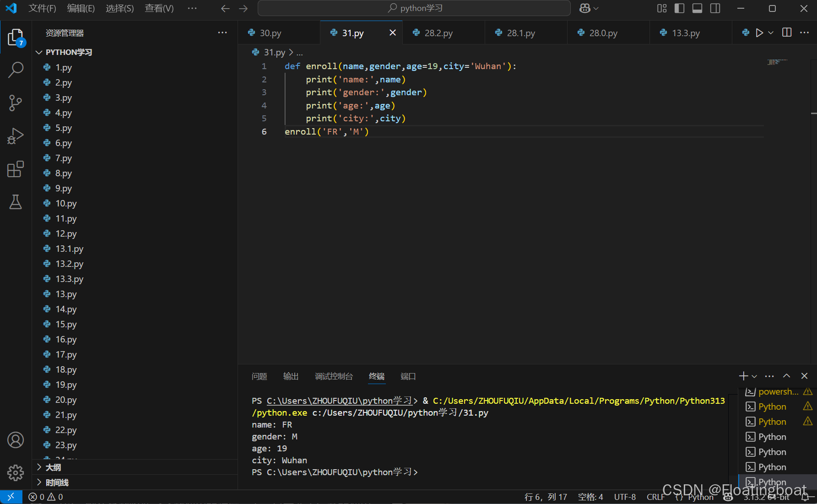Open the 文件(F) menu
This screenshot has width=817, height=504.
point(42,8)
